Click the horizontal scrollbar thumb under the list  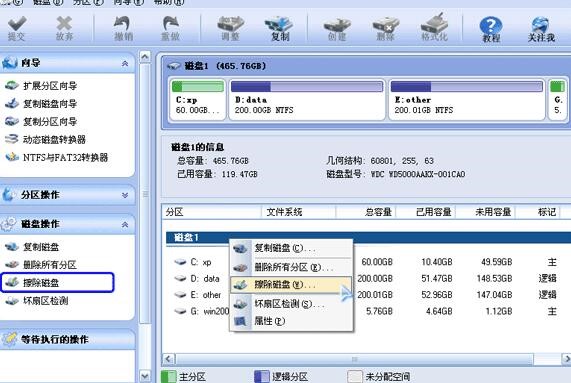[x=355, y=359]
